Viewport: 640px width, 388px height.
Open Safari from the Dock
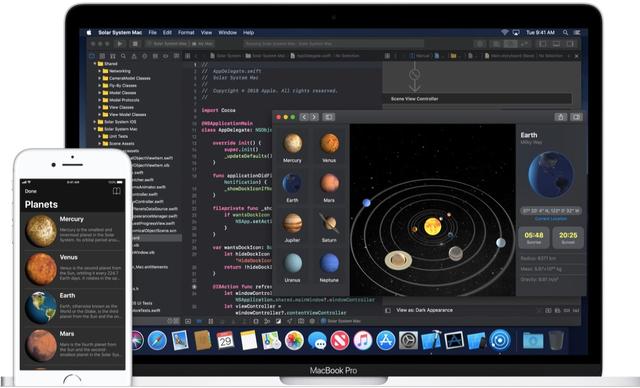pyautogui.click(x=157, y=340)
